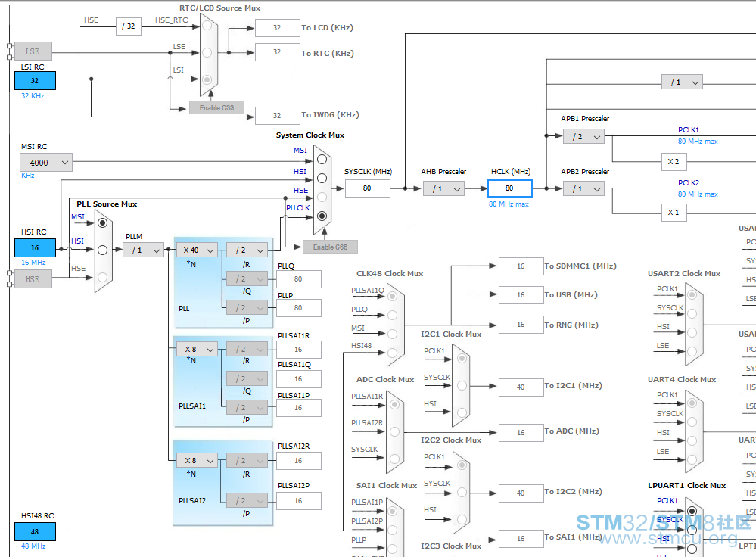756x557 pixels.
Task: Open the PLL /R divider dropdown
Action: (x=247, y=250)
